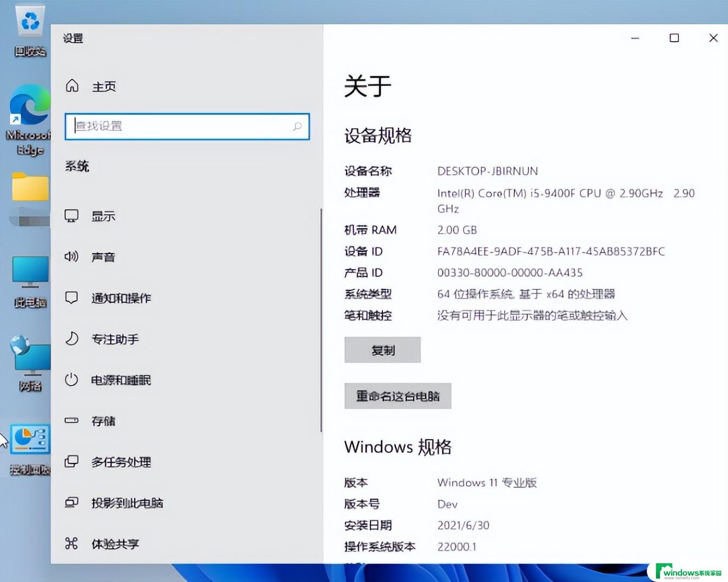Click the 复制 copy button
Viewport: 728px width, 582px height.
[382, 350]
